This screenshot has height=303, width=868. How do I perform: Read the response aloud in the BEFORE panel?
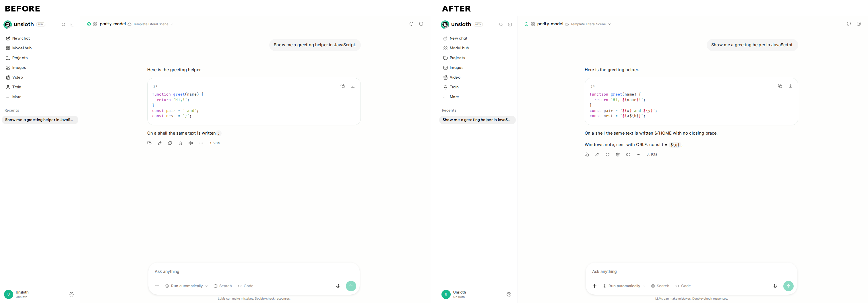(191, 143)
